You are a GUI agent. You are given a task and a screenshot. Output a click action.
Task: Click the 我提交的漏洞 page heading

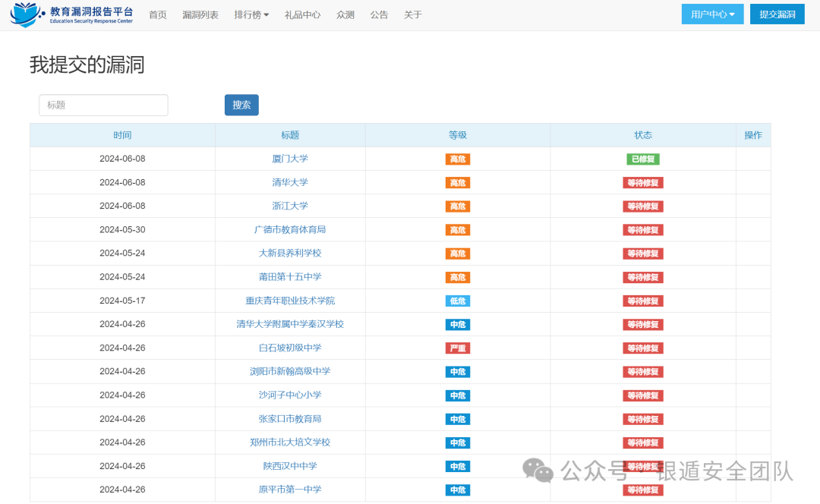(x=87, y=65)
